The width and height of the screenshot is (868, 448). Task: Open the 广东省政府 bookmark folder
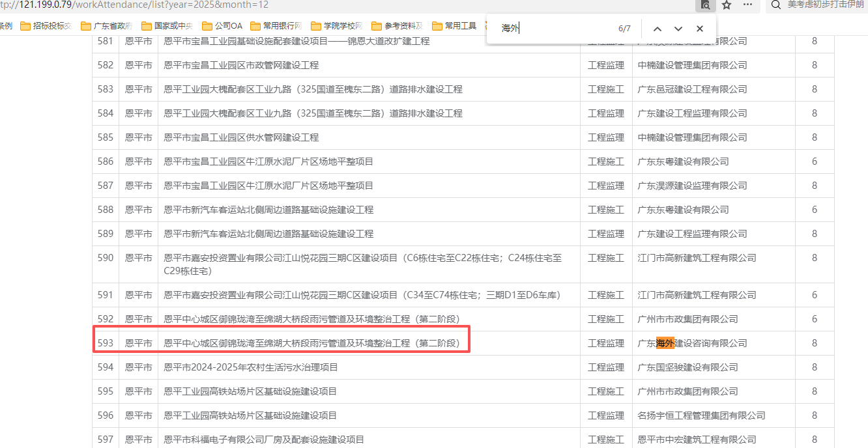(106, 26)
